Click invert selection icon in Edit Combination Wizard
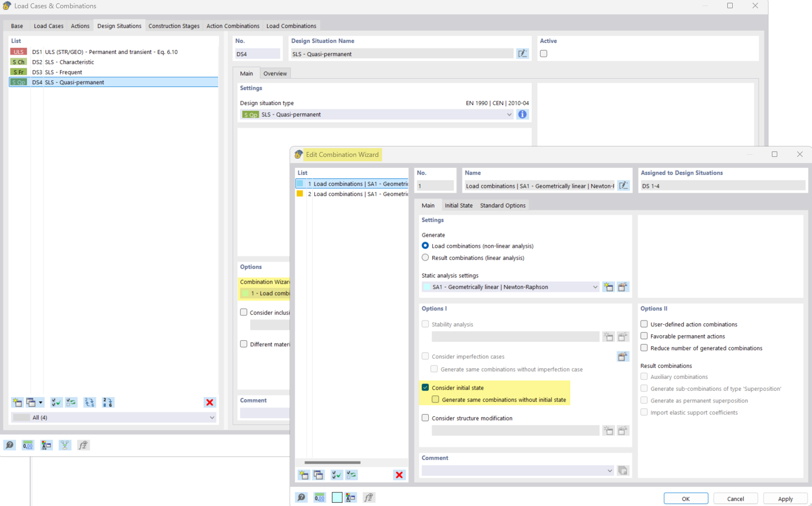812x506 pixels. [x=351, y=475]
